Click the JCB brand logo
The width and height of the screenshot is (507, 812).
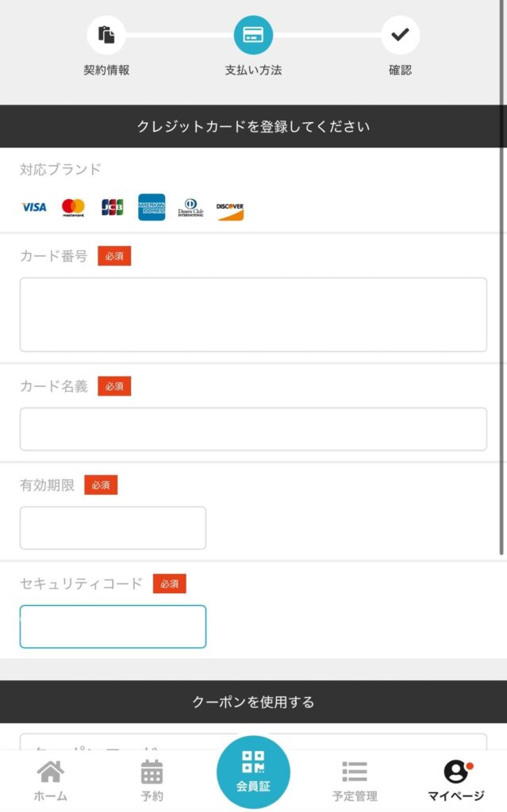pyautogui.click(x=112, y=207)
